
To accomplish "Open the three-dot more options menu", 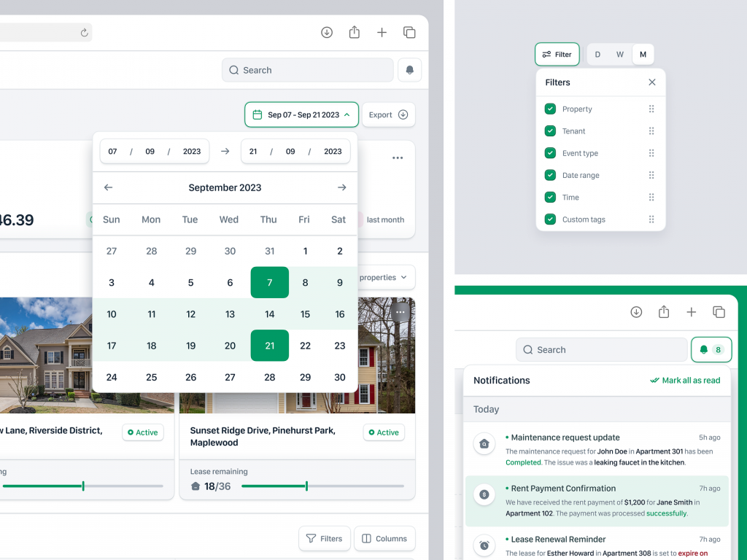I will (397, 157).
